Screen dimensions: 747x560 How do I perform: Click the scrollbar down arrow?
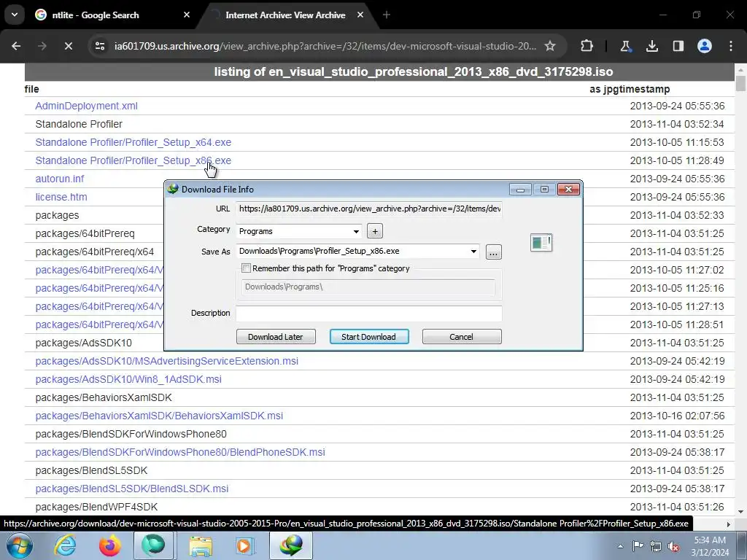click(x=740, y=512)
